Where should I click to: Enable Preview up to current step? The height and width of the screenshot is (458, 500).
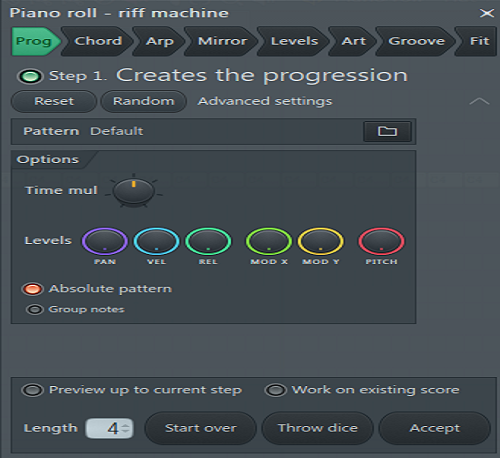pos(32,390)
